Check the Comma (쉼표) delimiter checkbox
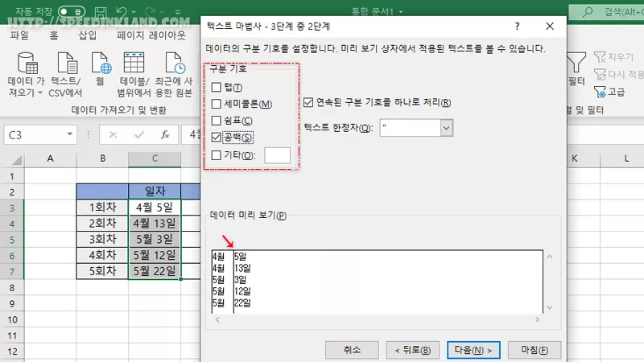The image size is (644, 362). [x=216, y=121]
